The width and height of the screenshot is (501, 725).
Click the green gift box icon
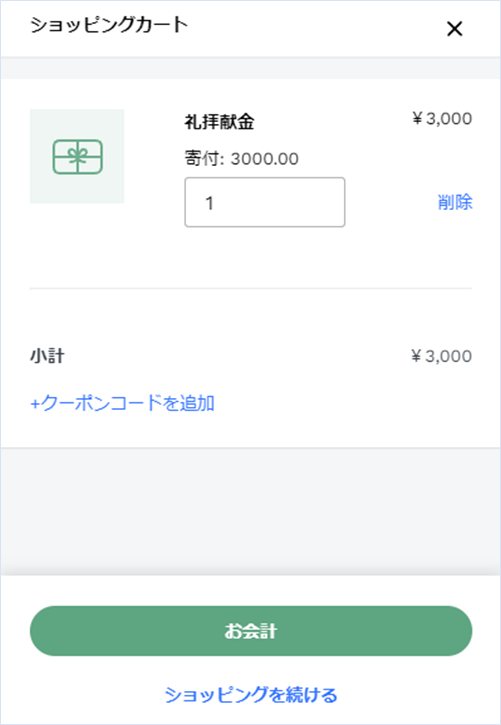click(77, 157)
